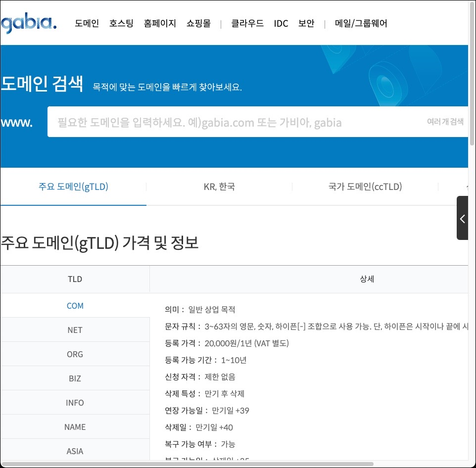
Task: Click the 등록 가격 20,000원/1년 text
Action: (x=227, y=343)
